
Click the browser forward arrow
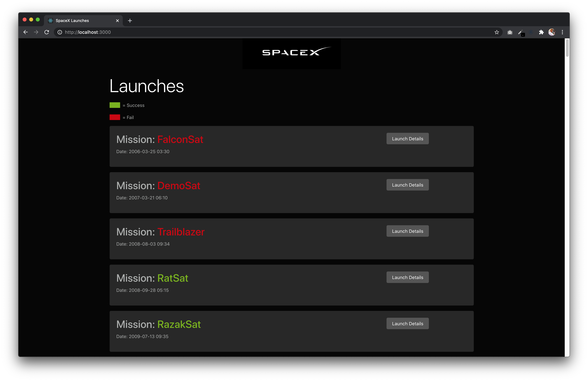(36, 32)
